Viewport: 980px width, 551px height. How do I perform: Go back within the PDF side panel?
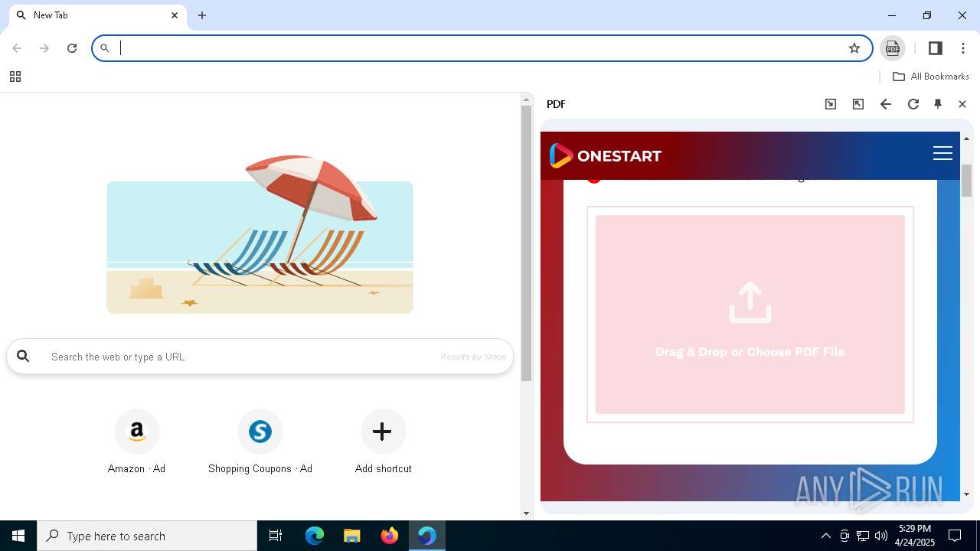(886, 104)
